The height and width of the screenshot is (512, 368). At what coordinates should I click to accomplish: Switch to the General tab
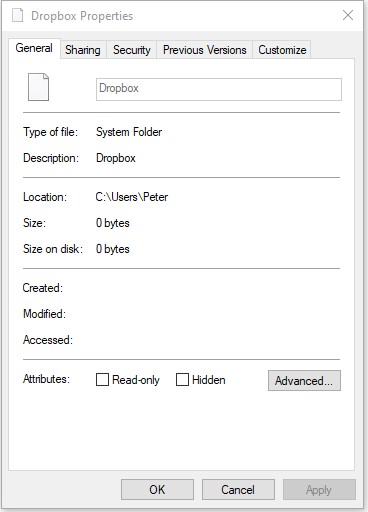[34, 48]
